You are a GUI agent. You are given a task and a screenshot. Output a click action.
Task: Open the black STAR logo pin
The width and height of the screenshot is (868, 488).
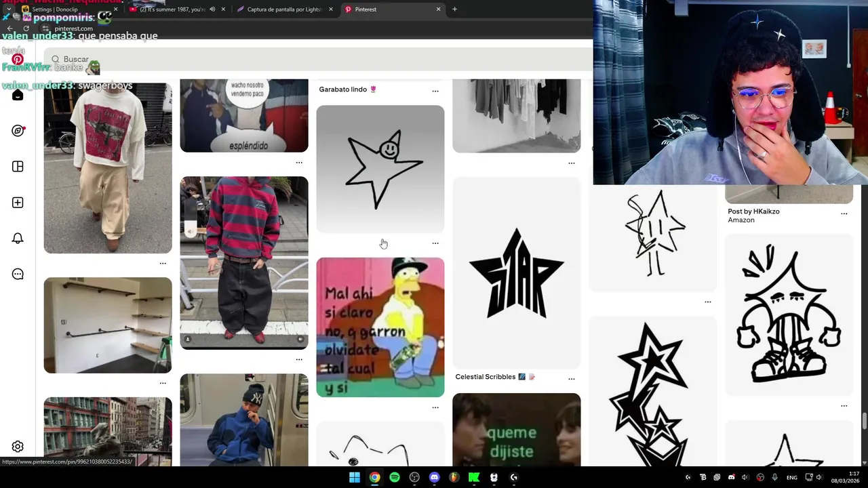(x=517, y=272)
